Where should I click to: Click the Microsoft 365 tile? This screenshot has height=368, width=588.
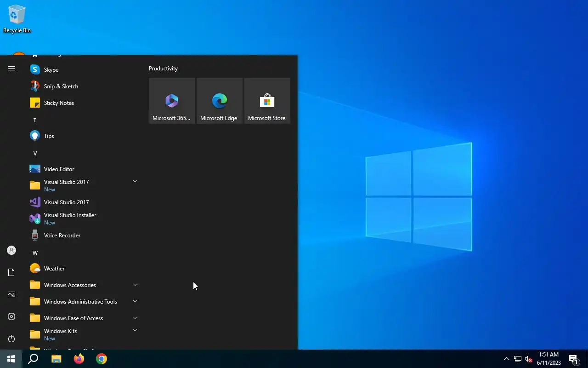[172, 101]
